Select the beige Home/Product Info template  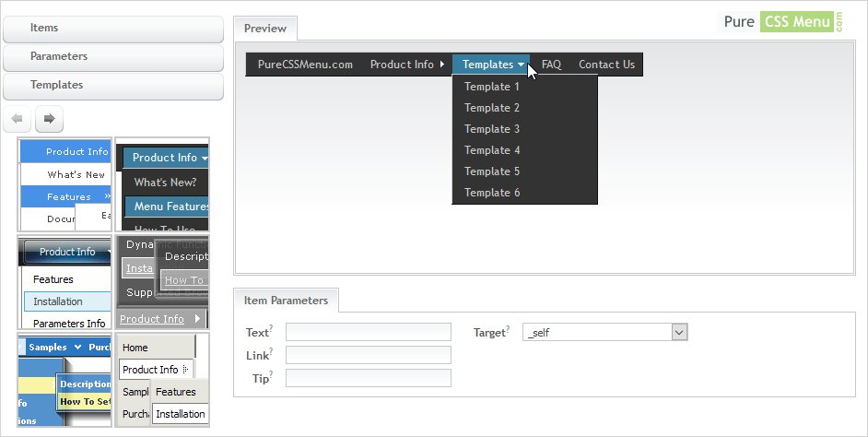(x=163, y=380)
